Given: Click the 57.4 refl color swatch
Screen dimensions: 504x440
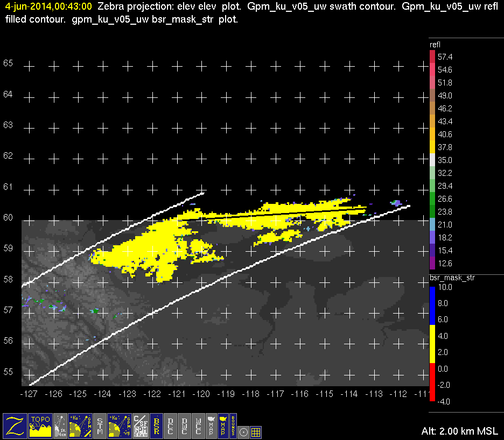Looking at the screenshot, I should 432,56.
